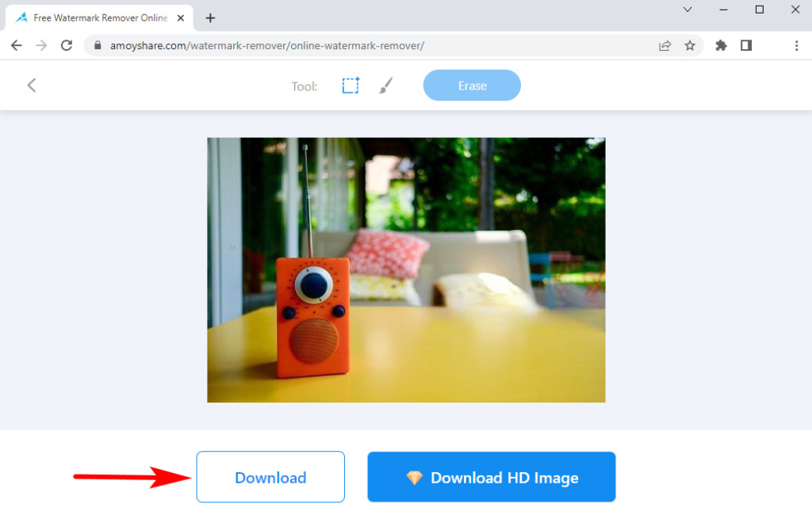Click Download HD Image button
The height and width of the screenshot is (523, 812).
click(492, 477)
